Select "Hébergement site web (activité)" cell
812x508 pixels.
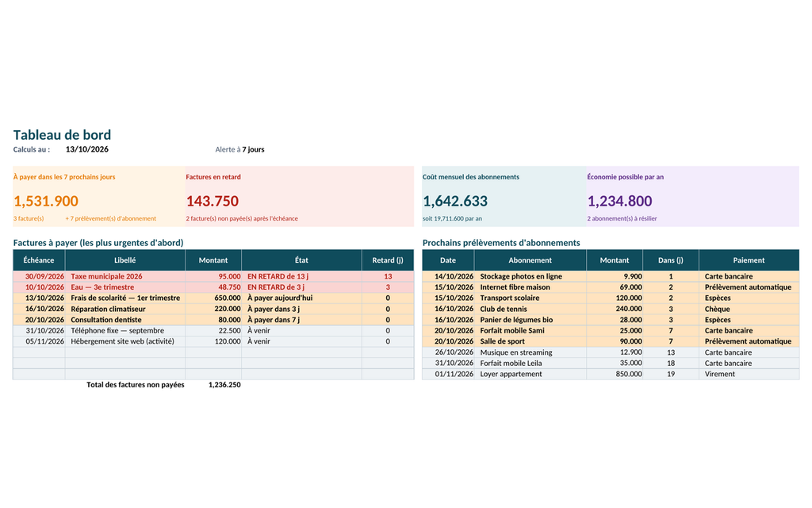(124, 341)
